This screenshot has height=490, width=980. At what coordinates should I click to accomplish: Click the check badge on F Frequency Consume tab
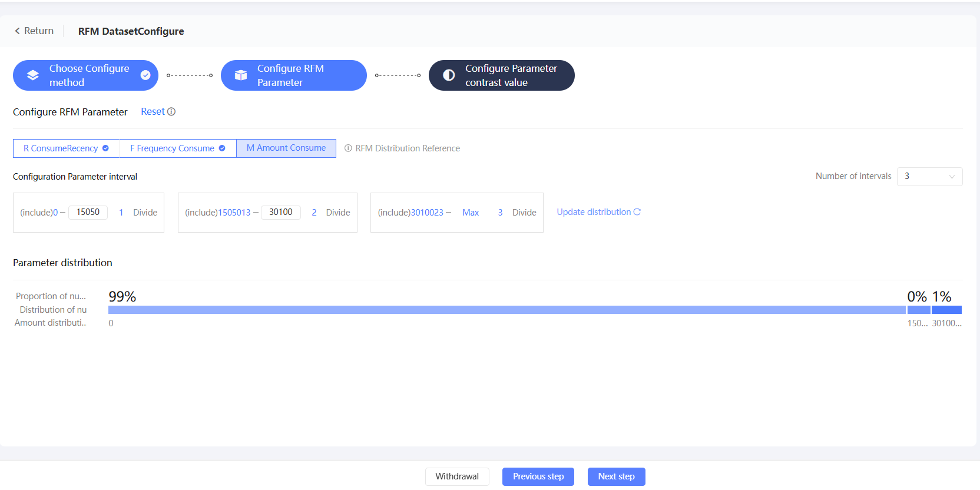coord(222,148)
